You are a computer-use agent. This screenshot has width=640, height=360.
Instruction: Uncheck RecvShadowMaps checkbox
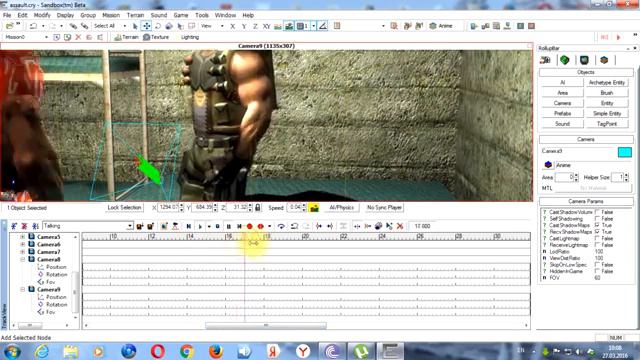click(x=597, y=232)
